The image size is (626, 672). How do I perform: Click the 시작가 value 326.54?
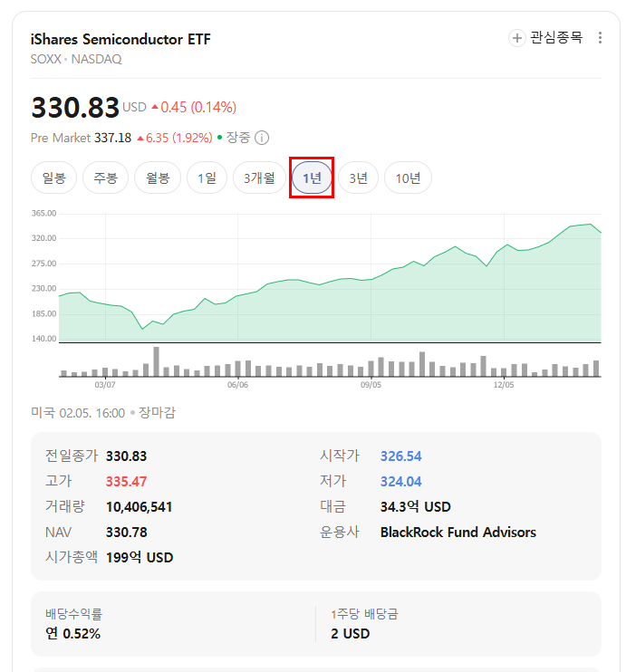tap(401, 456)
